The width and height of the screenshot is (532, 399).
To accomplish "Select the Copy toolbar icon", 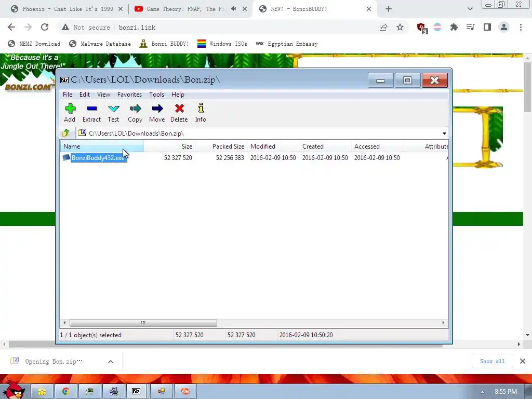I will [x=135, y=113].
